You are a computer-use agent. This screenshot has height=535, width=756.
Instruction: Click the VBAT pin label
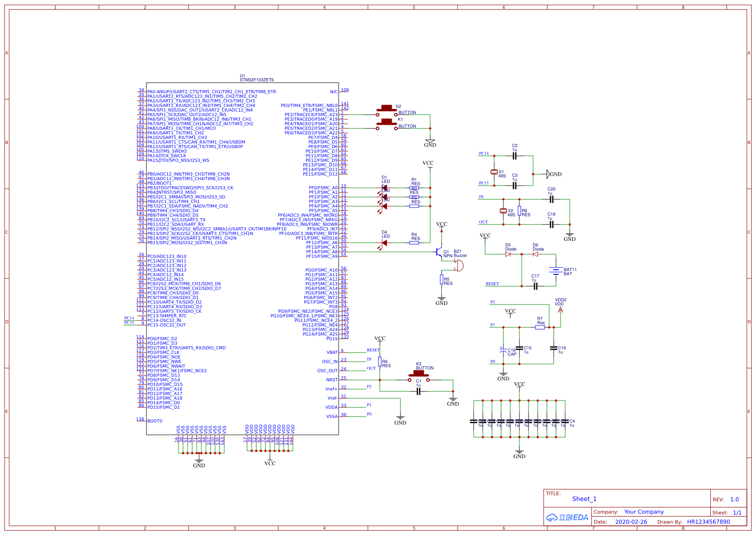click(x=332, y=353)
